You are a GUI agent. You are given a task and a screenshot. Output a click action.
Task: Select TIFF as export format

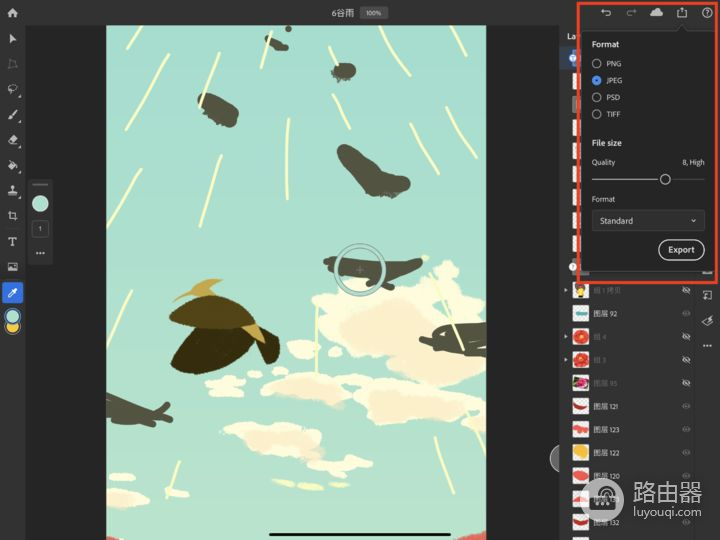[x=597, y=114]
